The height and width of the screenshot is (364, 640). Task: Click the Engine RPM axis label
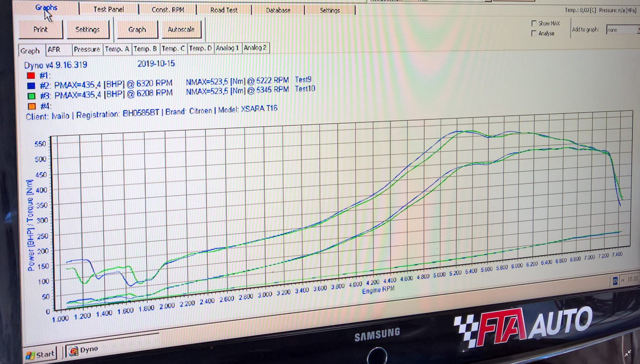378,290
